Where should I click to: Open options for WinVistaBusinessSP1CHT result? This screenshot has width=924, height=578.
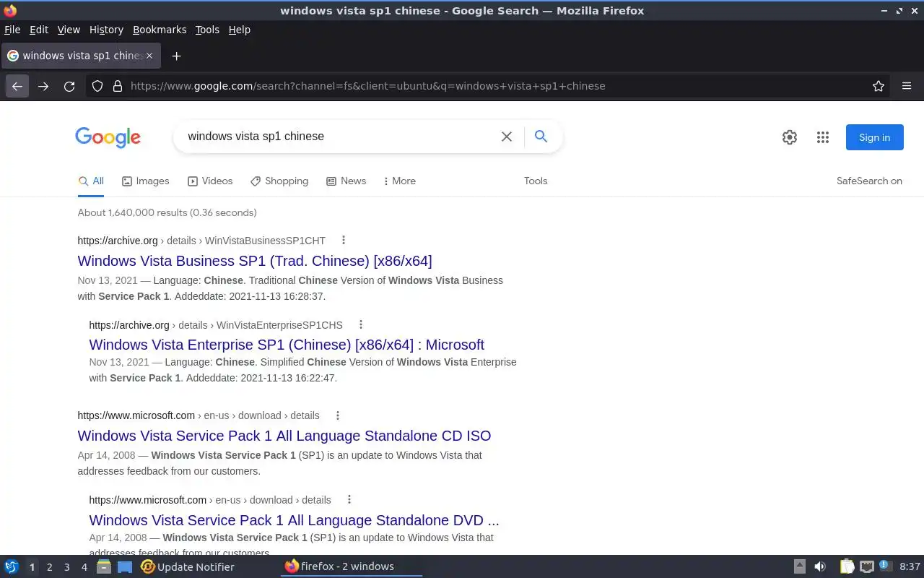pos(344,240)
